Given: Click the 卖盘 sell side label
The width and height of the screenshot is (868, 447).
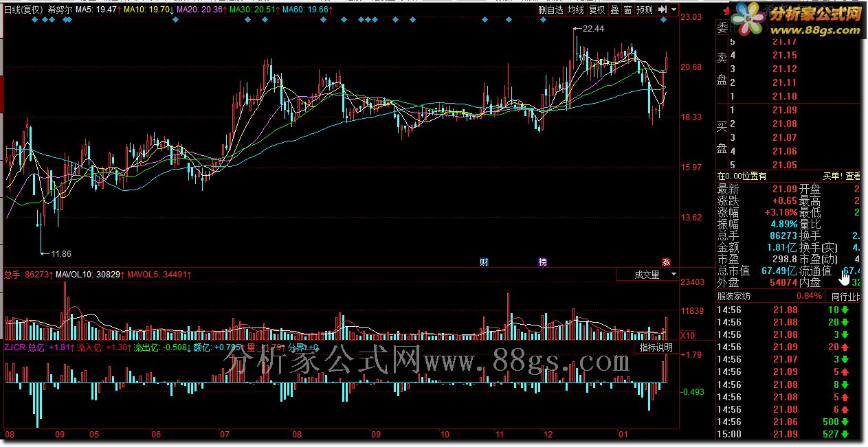Looking at the screenshot, I should pyautogui.click(x=722, y=69).
